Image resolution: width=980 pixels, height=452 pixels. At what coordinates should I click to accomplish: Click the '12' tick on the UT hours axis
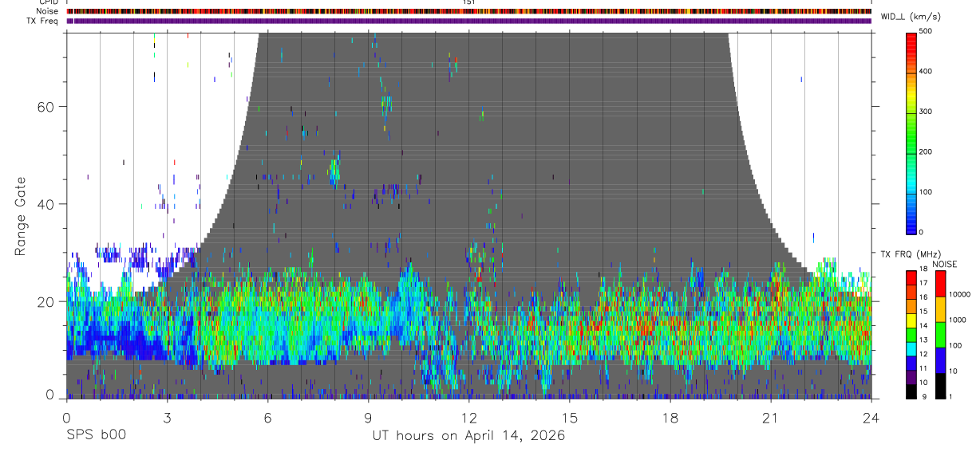[468, 418]
